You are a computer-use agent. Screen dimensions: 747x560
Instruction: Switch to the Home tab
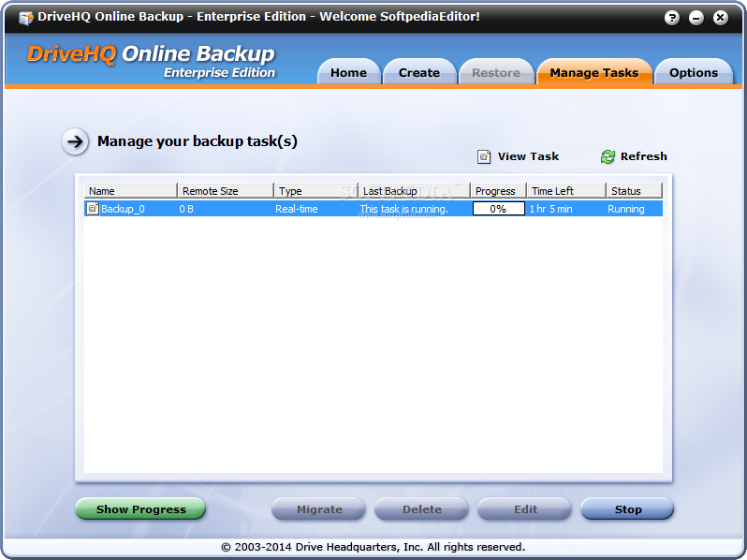349,72
